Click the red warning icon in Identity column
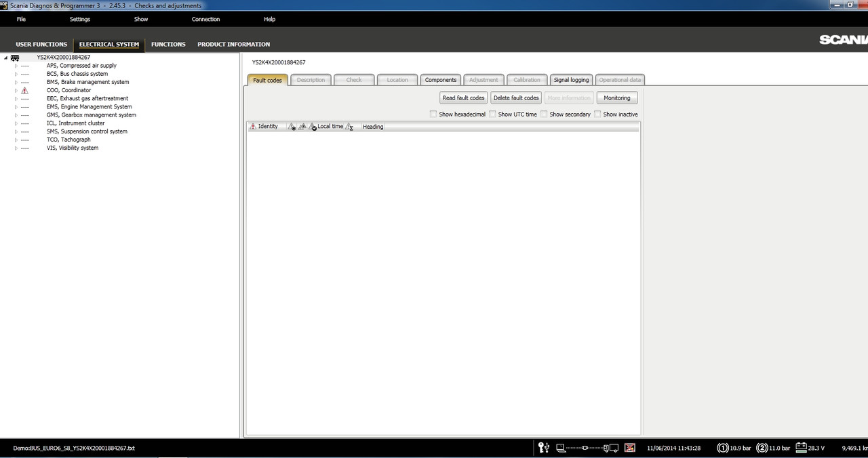This screenshot has height=458, width=868. point(252,127)
